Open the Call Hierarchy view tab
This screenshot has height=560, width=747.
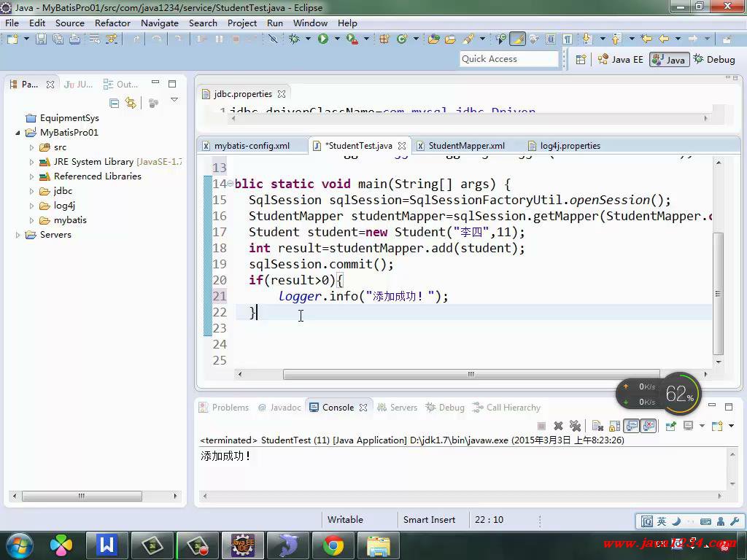506,408
